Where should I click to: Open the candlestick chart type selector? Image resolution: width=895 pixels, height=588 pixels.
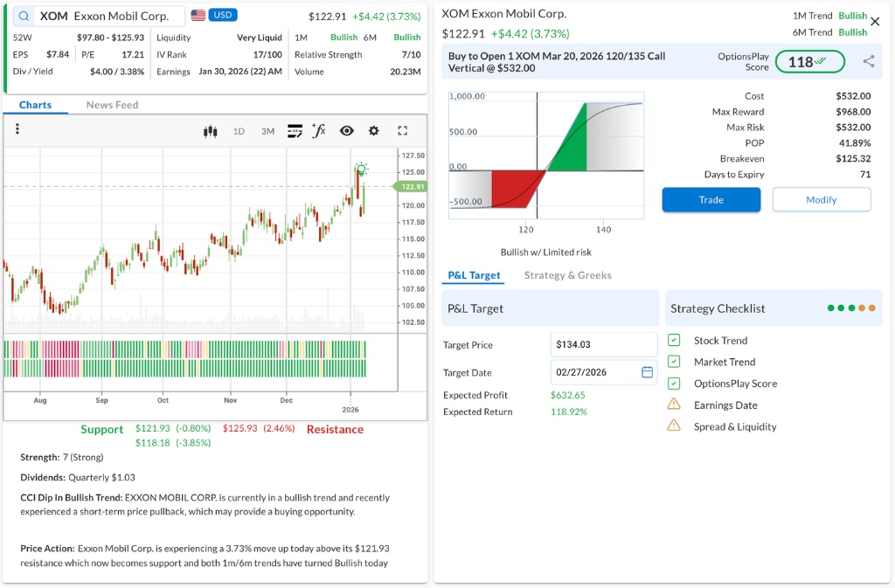click(210, 131)
